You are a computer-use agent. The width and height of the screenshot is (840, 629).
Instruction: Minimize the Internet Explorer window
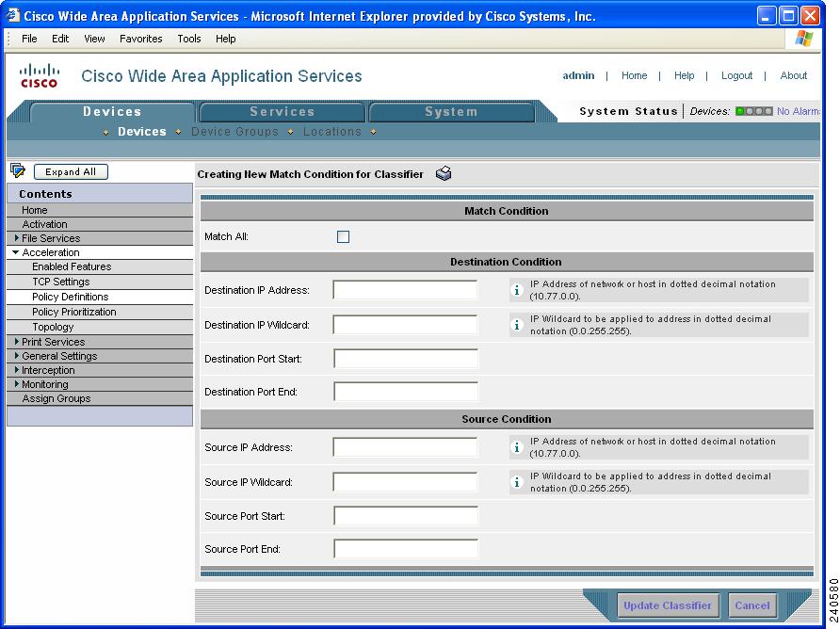pyautogui.click(x=767, y=16)
